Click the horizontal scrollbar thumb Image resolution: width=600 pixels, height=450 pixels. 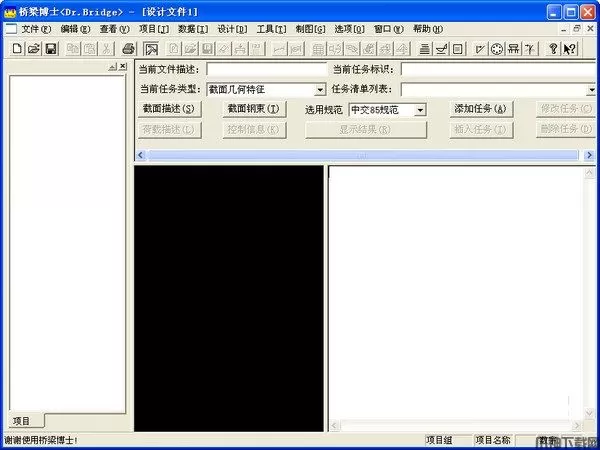[x=363, y=155]
